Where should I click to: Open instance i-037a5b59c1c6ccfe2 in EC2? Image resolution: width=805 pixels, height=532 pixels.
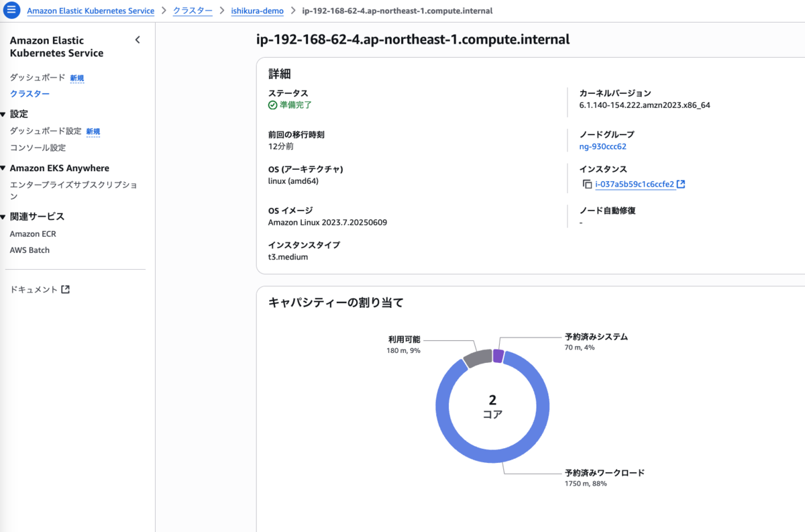click(x=640, y=184)
